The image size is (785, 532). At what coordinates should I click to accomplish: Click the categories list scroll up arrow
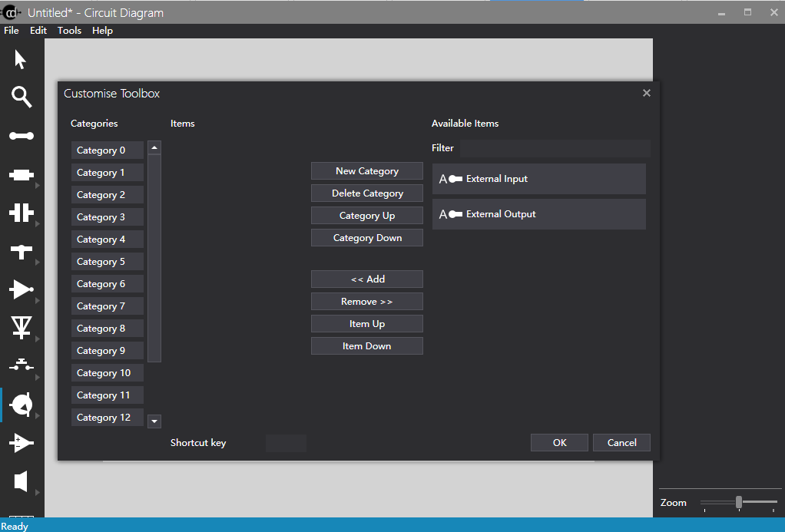tap(154, 147)
